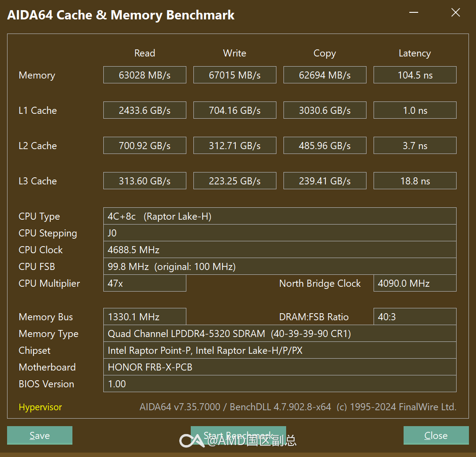Click the DRAM:FSB Ratio field 40:3
This screenshot has height=457, width=476.
pos(415,317)
